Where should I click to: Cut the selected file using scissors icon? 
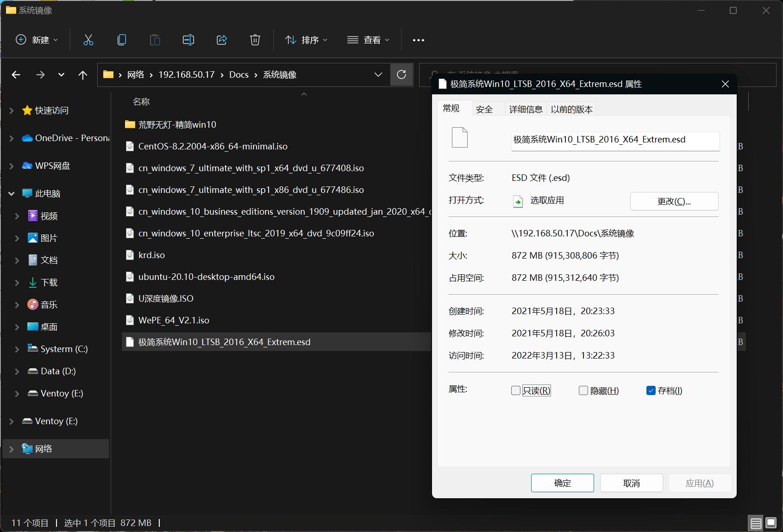pos(88,40)
